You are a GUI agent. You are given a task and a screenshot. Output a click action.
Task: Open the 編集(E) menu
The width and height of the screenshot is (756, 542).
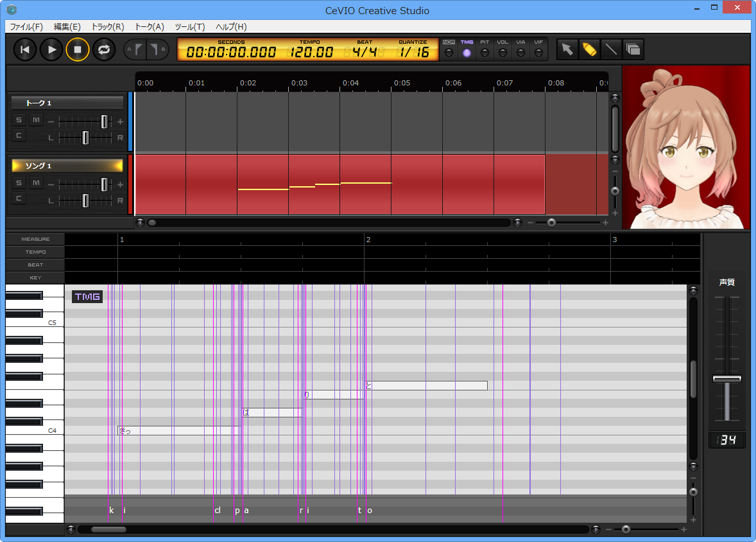pyautogui.click(x=67, y=26)
